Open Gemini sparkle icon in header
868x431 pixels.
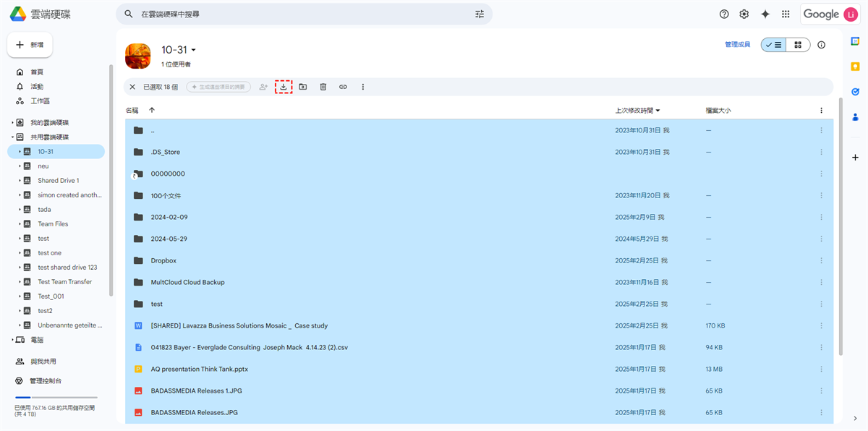point(765,14)
